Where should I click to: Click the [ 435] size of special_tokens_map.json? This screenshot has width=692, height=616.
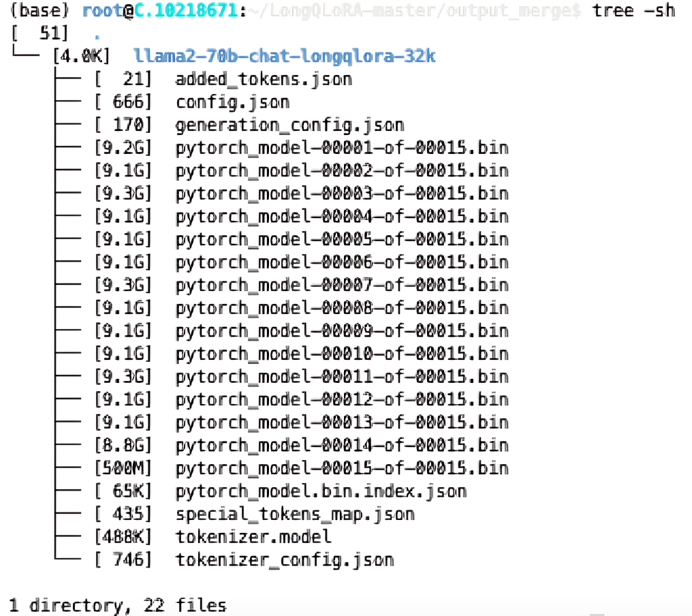point(123,514)
